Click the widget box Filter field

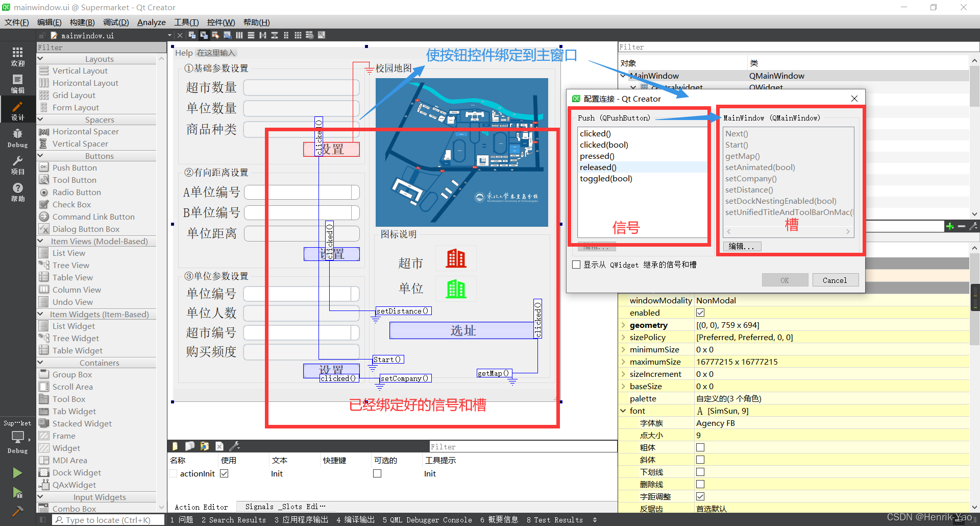pos(102,47)
